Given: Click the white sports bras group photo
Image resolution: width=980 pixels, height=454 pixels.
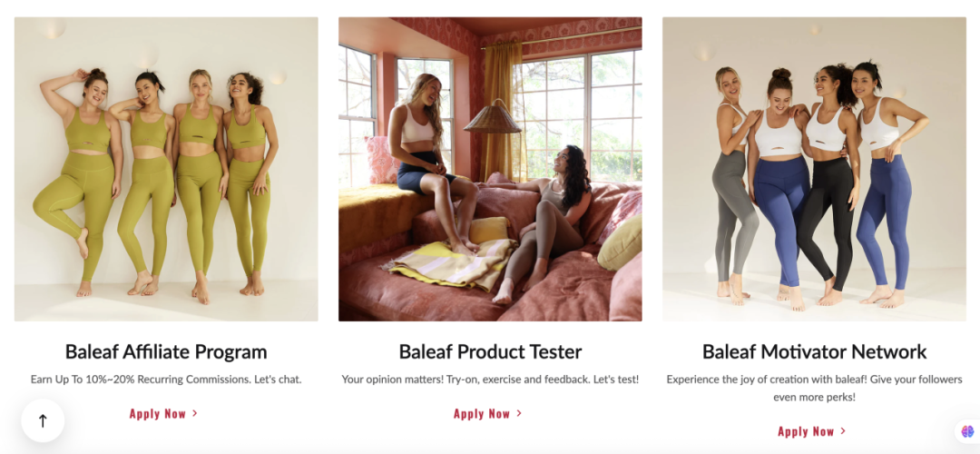Looking at the screenshot, I should point(814,169).
